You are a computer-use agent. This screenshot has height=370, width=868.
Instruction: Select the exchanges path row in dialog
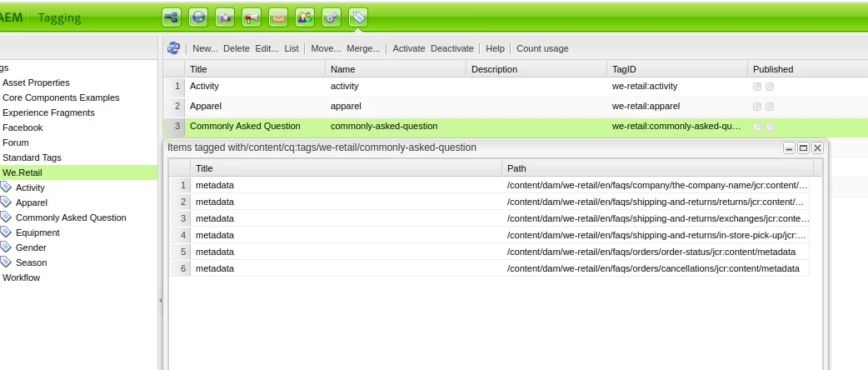pos(489,218)
